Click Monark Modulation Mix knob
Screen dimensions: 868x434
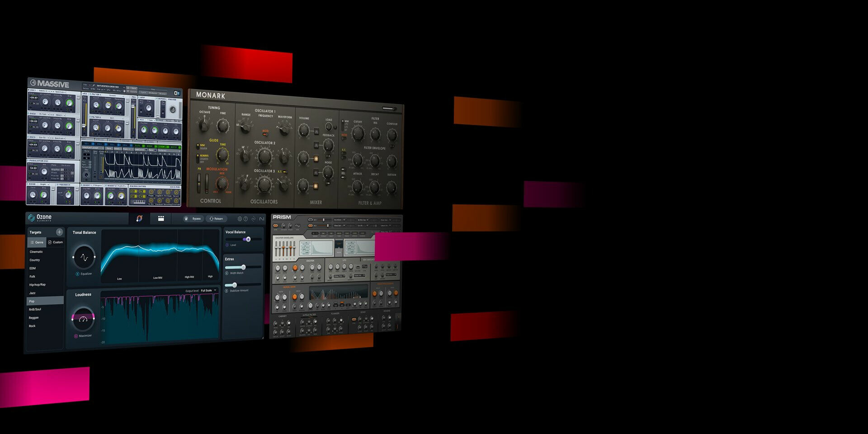click(222, 184)
